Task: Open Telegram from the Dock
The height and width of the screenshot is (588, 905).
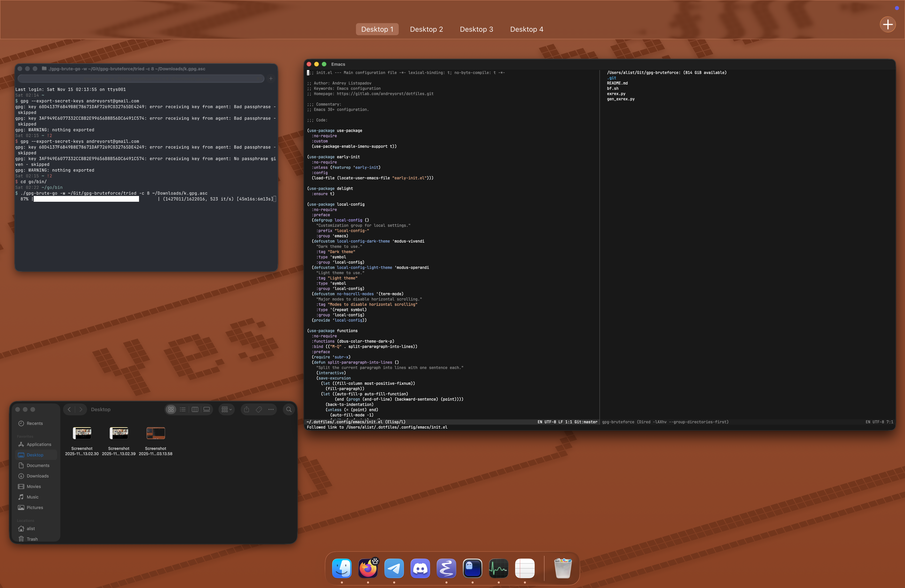Action: (x=394, y=569)
